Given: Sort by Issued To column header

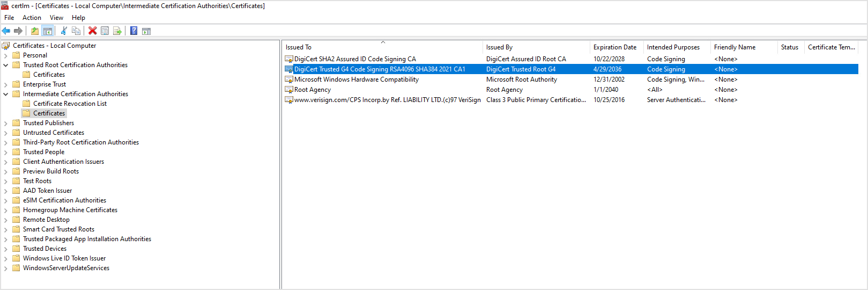Looking at the screenshot, I should pos(383,47).
